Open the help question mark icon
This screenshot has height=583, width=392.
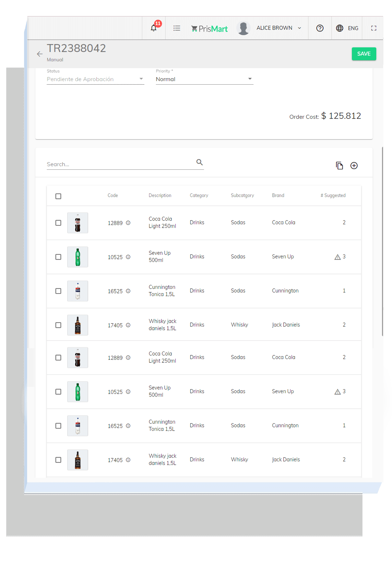point(320,28)
